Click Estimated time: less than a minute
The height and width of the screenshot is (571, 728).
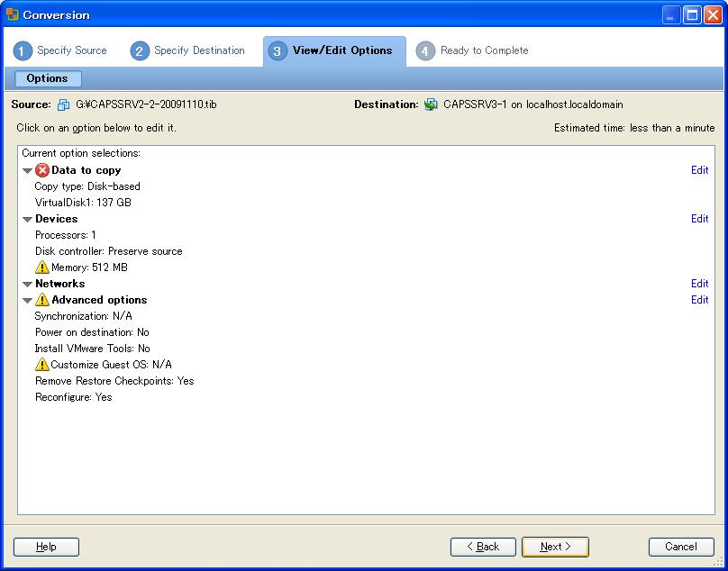pos(634,128)
